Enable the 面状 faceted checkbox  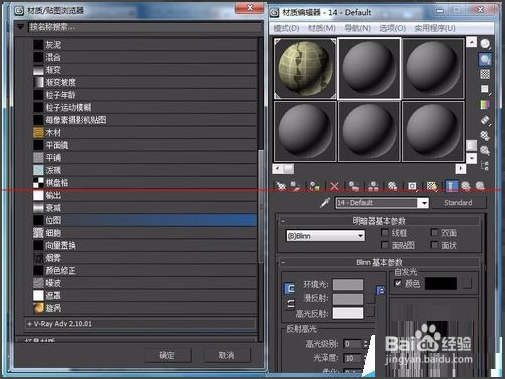coord(434,245)
